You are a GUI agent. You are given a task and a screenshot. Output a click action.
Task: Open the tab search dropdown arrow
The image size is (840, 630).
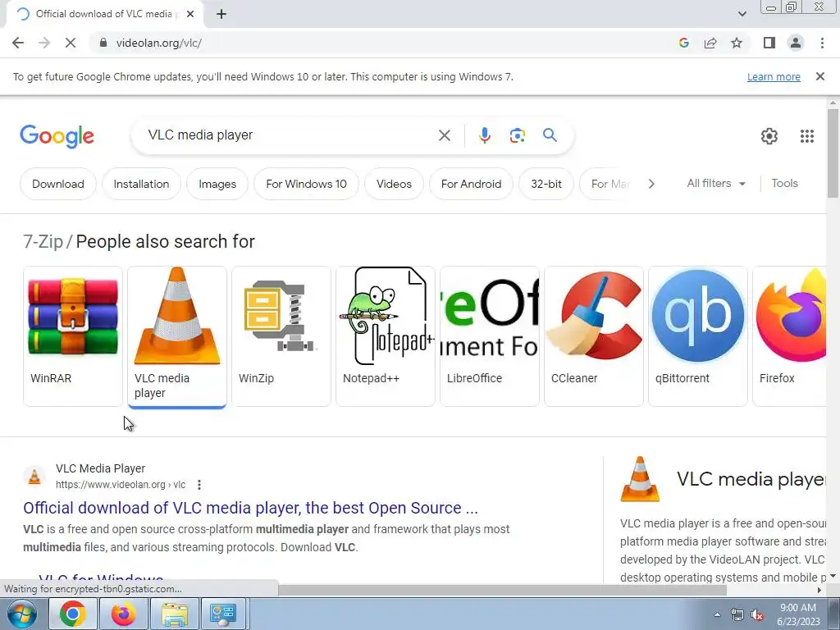pyautogui.click(x=742, y=14)
